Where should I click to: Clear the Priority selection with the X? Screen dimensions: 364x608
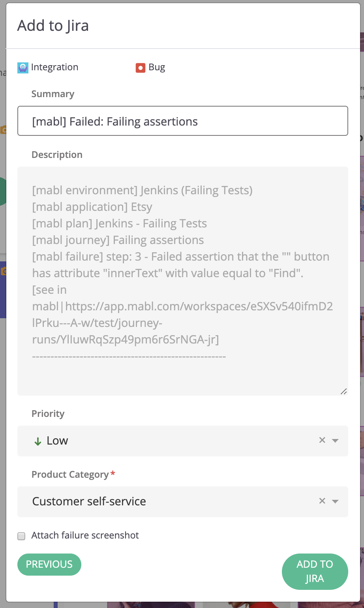[x=322, y=440]
